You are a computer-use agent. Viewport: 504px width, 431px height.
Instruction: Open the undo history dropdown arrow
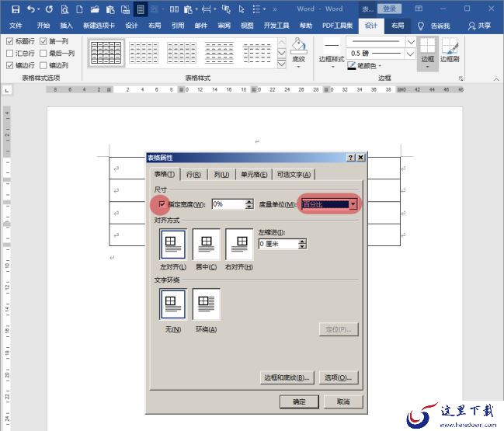pyautogui.click(x=39, y=9)
